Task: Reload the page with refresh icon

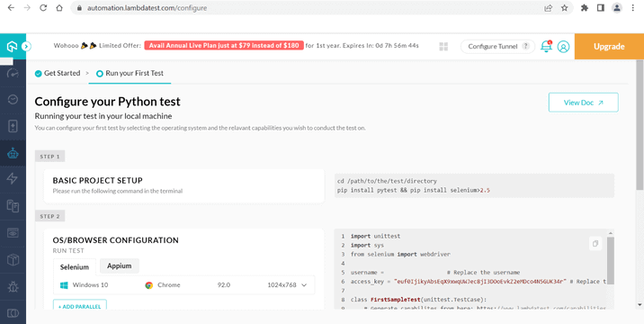Action: pos(43,8)
